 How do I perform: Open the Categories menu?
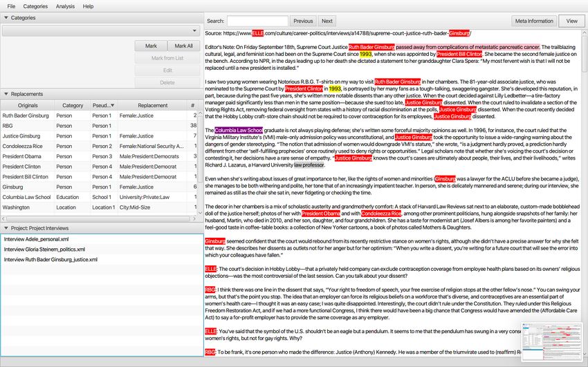(35, 6)
